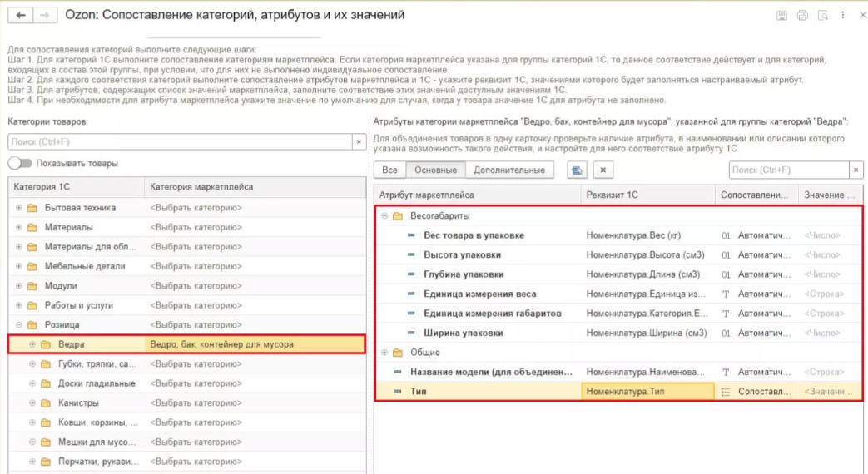The image size is (868, 474).
Task: Choose marketplace category for Губки, тряпки
Action: 196,364
